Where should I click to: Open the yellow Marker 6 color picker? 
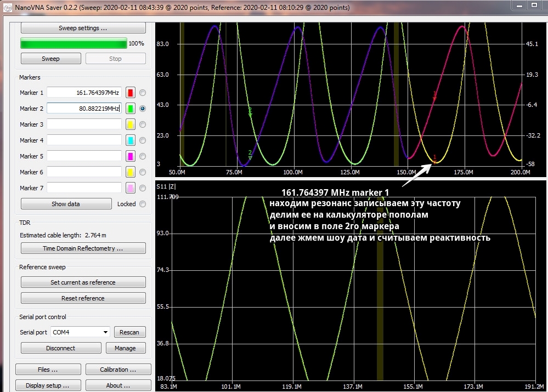point(131,172)
